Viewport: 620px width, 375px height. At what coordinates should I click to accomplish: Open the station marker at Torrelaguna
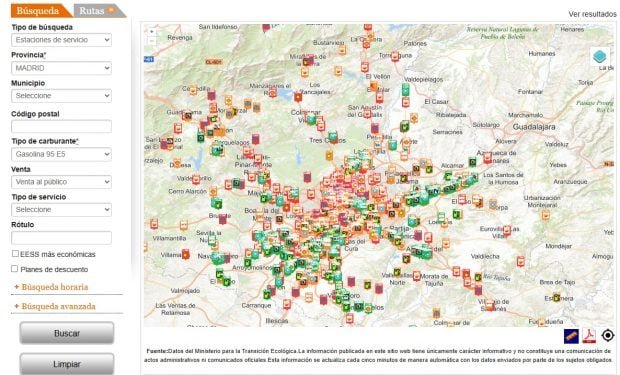tap(395, 57)
